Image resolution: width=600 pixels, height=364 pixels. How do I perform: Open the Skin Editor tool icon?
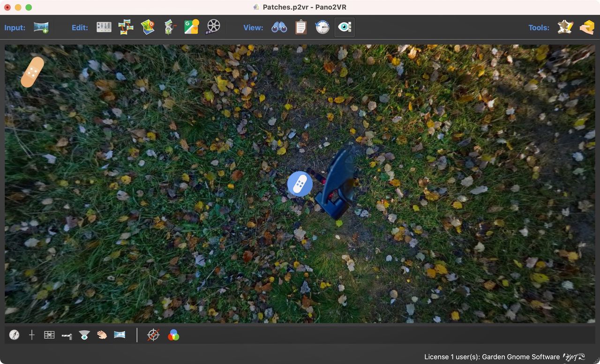pos(565,28)
